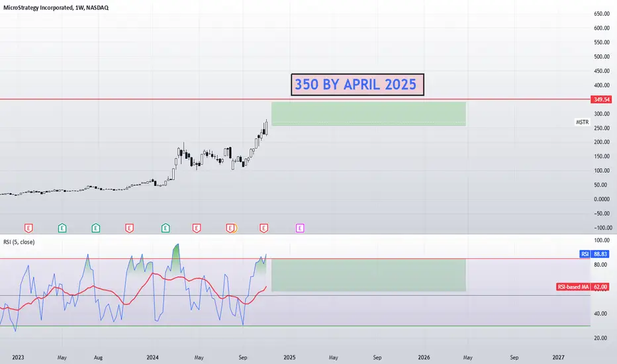This screenshot has width=617, height=364.
Task: Click the -50.00 price scale label
Action: (602, 213)
